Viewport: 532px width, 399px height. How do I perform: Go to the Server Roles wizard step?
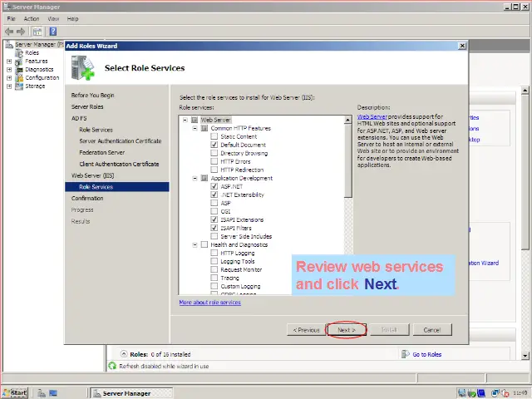(87, 107)
